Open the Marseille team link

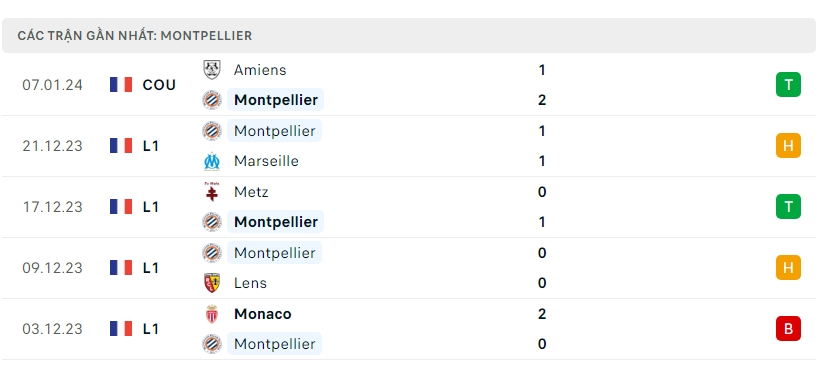click(x=266, y=161)
